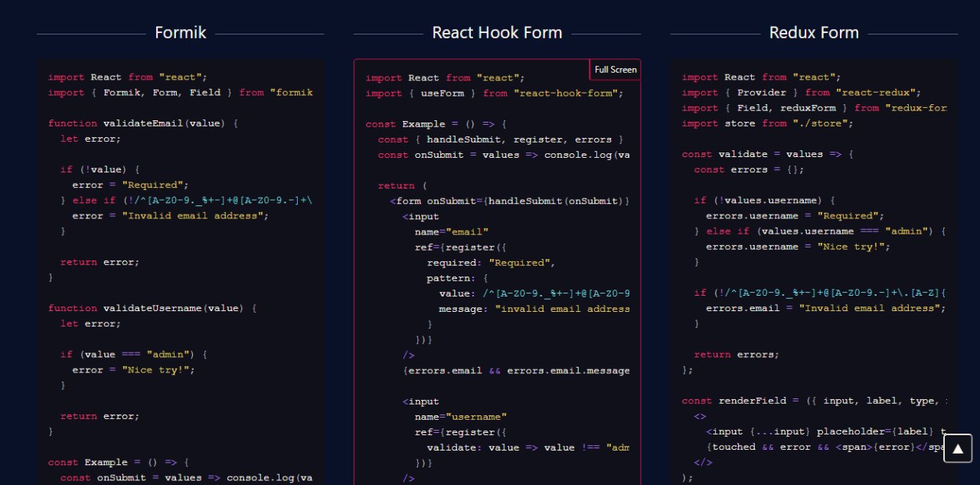Click the React Hook Form code block
Image resolution: width=980 pixels, height=485 pixels.
tap(497, 272)
